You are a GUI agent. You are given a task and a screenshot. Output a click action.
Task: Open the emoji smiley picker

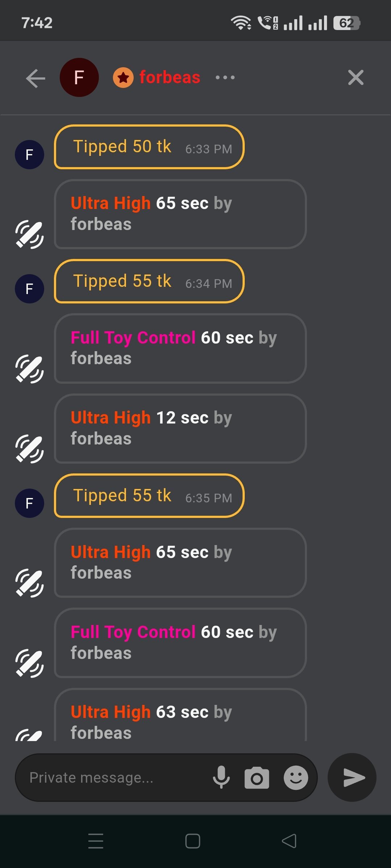point(296,778)
